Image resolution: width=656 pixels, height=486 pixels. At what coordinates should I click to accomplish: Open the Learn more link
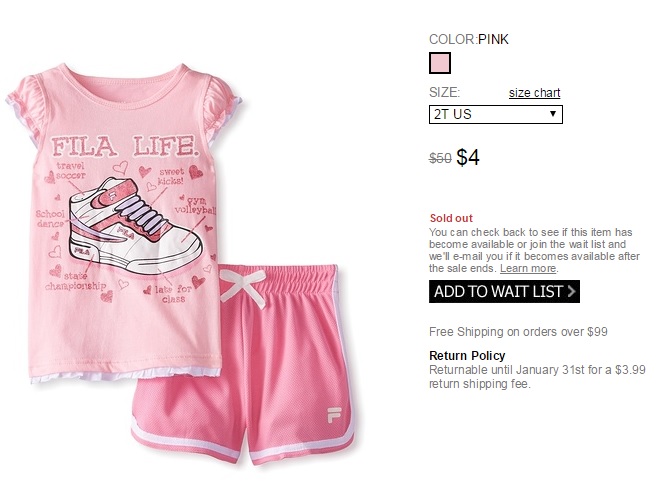(x=528, y=268)
